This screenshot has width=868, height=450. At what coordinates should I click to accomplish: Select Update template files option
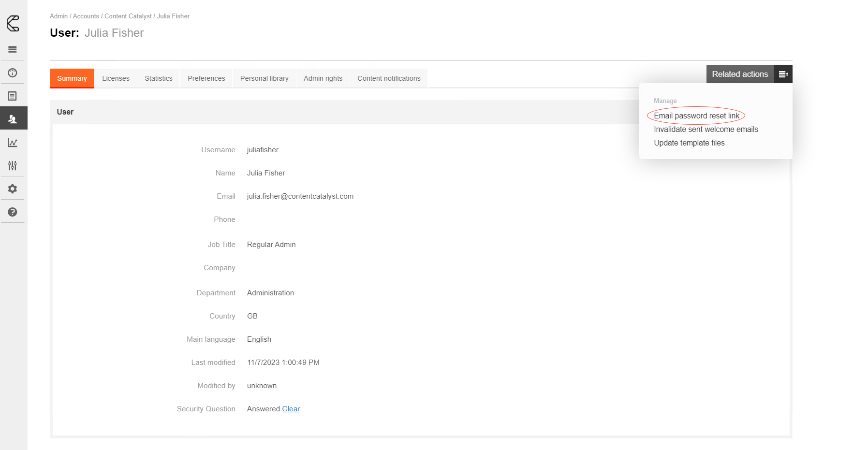[689, 143]
